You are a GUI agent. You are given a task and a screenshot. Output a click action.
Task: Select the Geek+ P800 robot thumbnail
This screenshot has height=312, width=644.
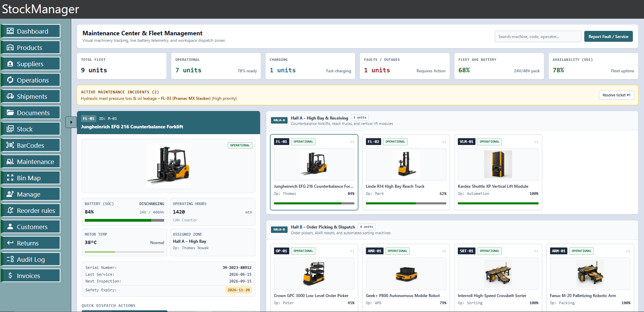[x=406, y=274]
